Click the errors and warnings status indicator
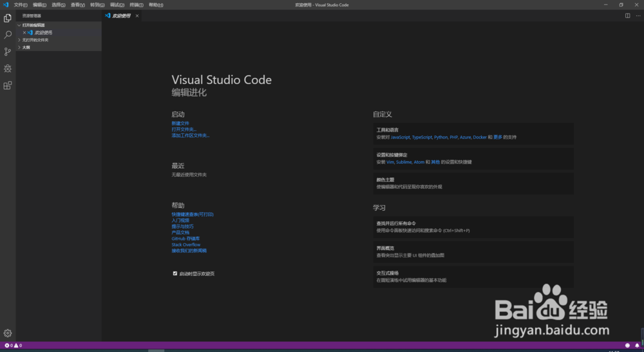Image resolution: width=644 pixels, height=352 pixels. [13, 346]
